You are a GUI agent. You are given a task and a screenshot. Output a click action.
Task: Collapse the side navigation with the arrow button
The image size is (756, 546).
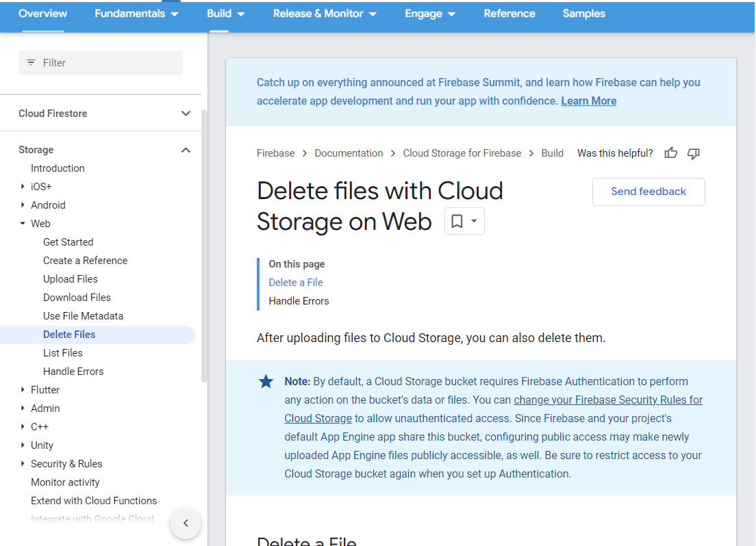click(x=186, y=523)
